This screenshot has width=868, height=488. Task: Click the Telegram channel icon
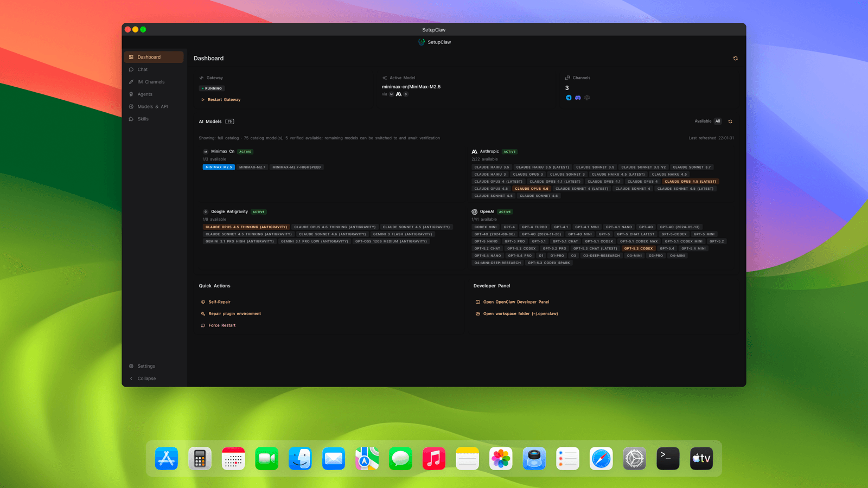[x=569, y=98]
